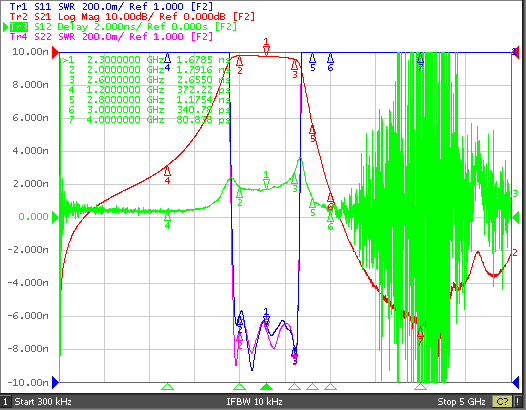Image resolution: width=526 pixels, height=410 pixels.
Task: Click the Start 300 kHz field
Action: tap(43, 402)
